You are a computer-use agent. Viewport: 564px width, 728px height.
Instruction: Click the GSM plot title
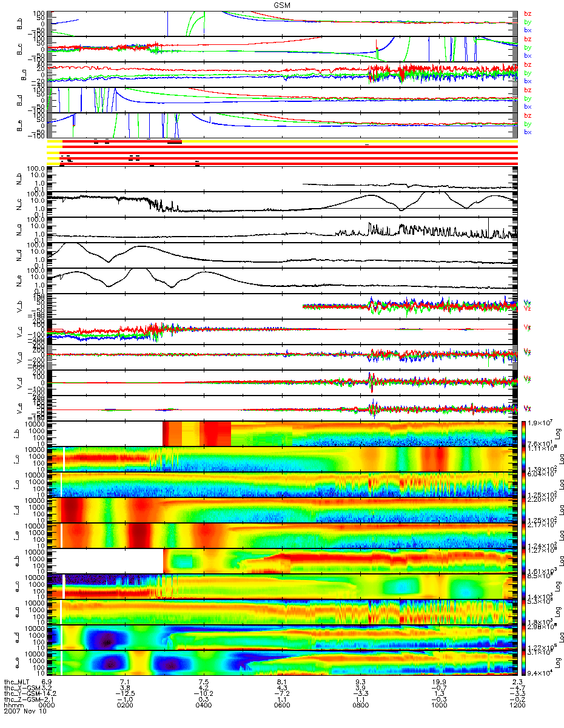tap(281, 5)
